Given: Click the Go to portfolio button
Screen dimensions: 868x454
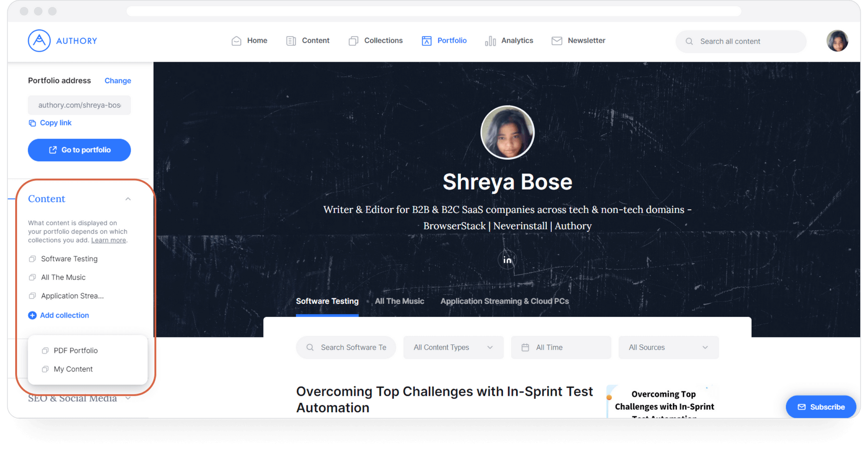Looking at the screenshot, I should pyautogui.click(x=79, y=150).
